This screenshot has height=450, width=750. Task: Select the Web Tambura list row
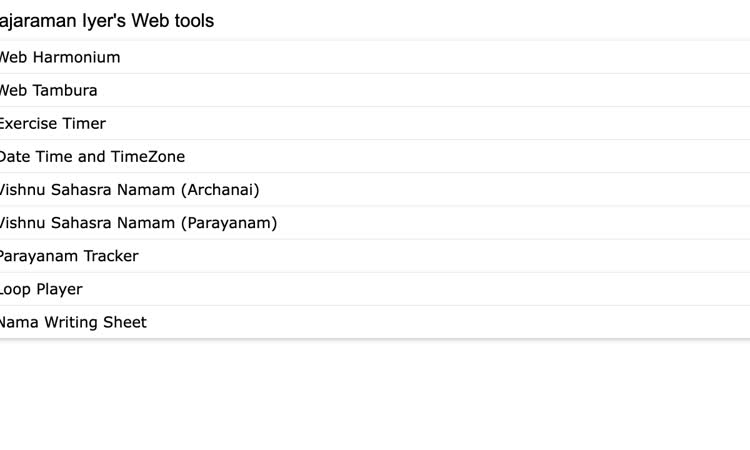(400, 91)
